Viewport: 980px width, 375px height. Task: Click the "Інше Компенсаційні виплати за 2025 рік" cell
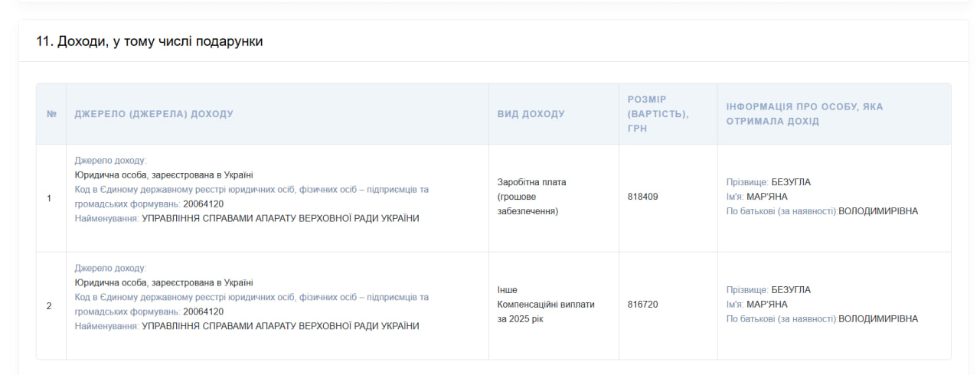point(546,305)
